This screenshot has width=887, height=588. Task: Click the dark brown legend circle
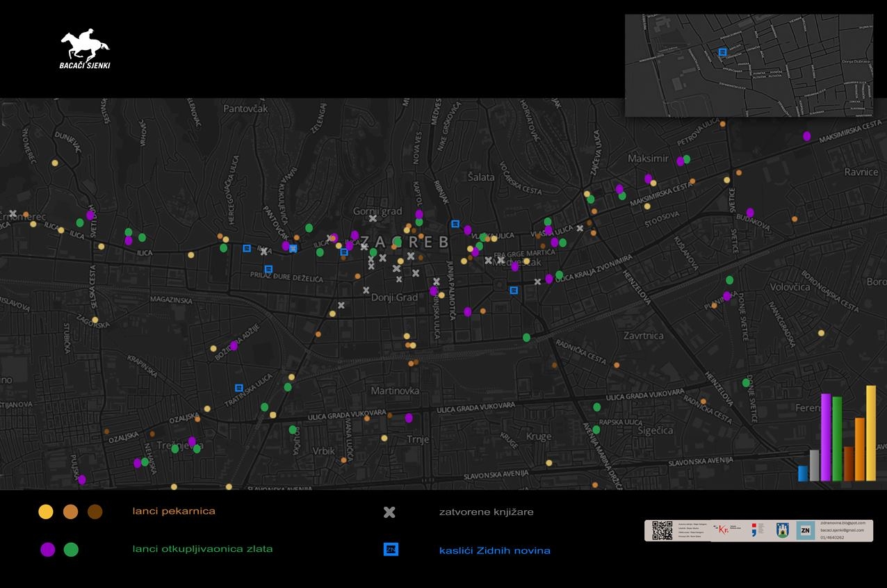pos(95,512)
